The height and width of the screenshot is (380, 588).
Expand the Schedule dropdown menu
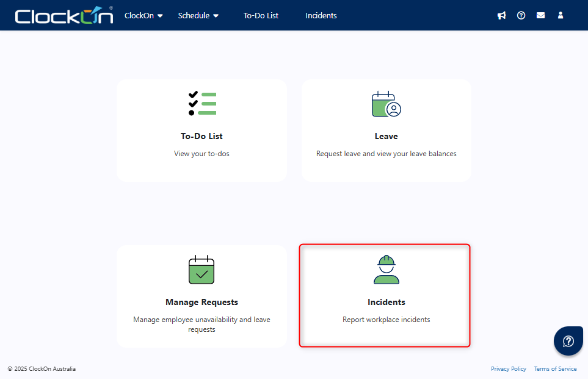click(x=198, y=16)
